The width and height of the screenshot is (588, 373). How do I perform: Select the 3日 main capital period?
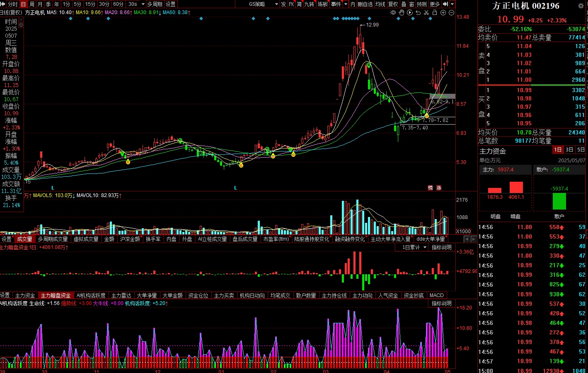569,150
